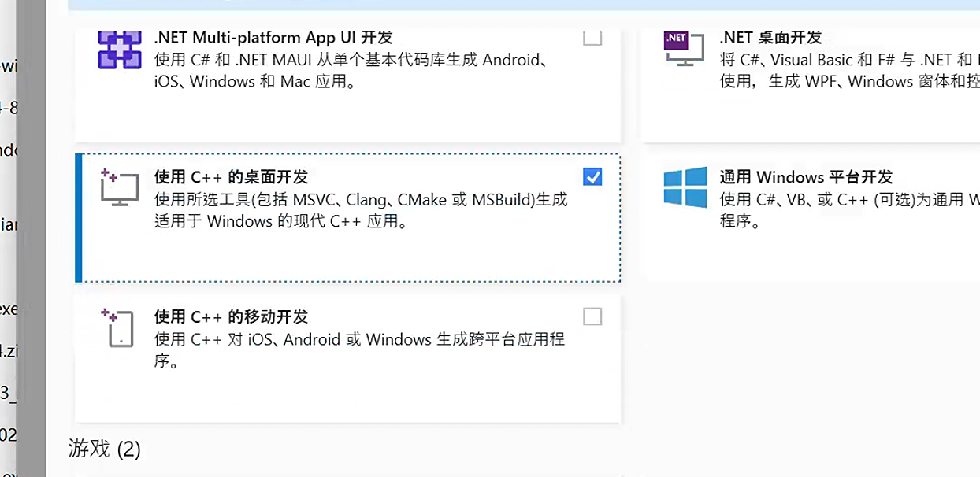Screen dimensions: 980x477
Task: Click the 生成 WPF、Windows 窗体 description text
Action: coord(849,70)
